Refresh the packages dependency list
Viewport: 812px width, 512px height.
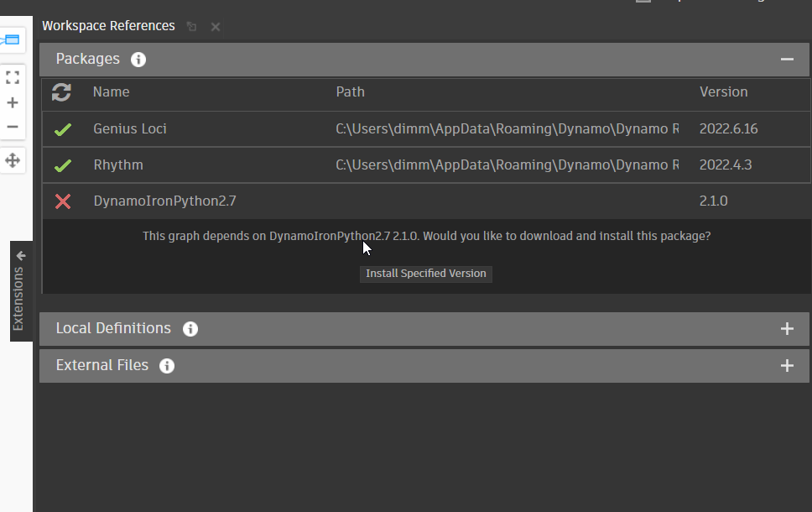60,93
